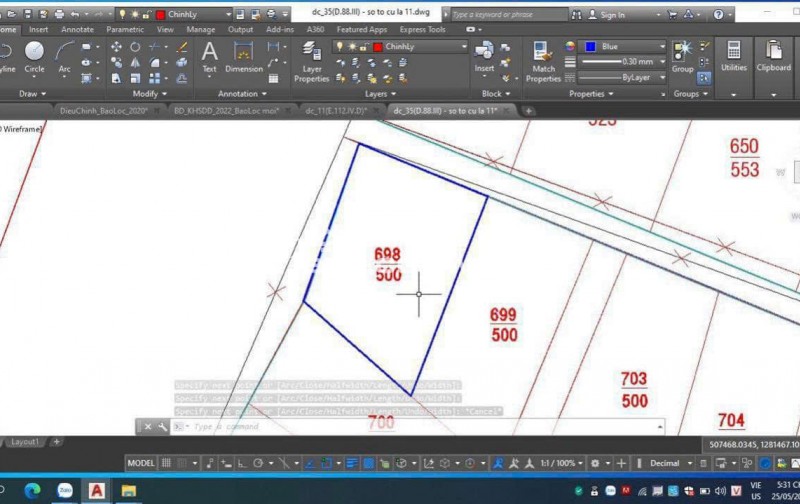This screenshot has height=504, width=800.
Task: Click the Clipboard panel icon
Action: coord(773,56)
